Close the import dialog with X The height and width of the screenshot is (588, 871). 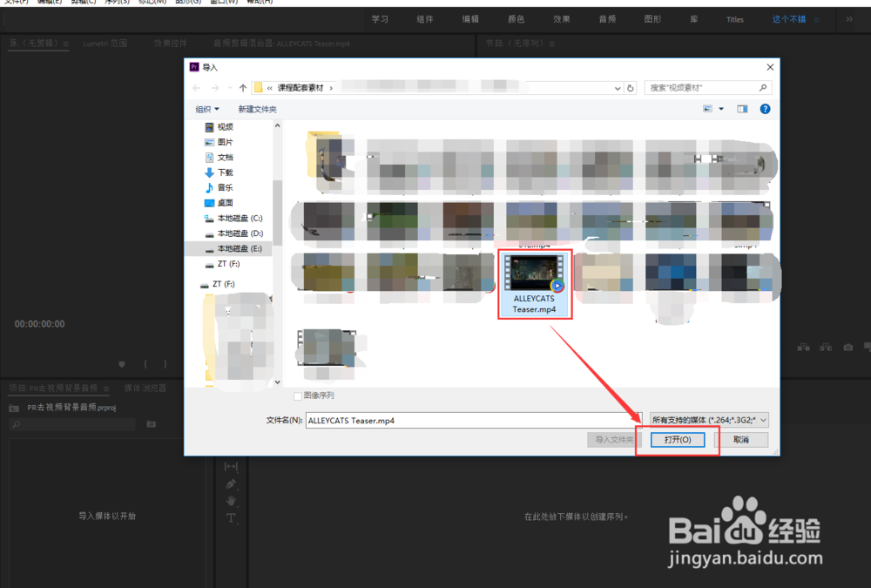tap(770, 67)
